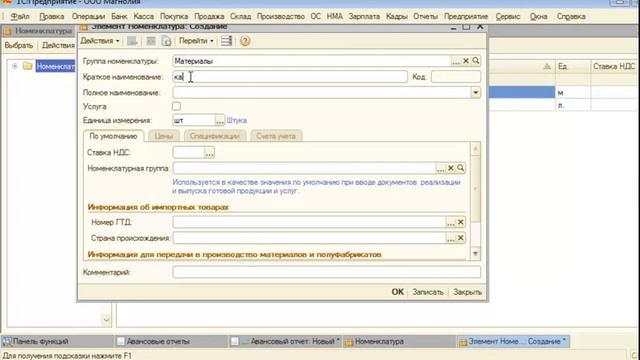Open the Файл menu

click(20, 17)
